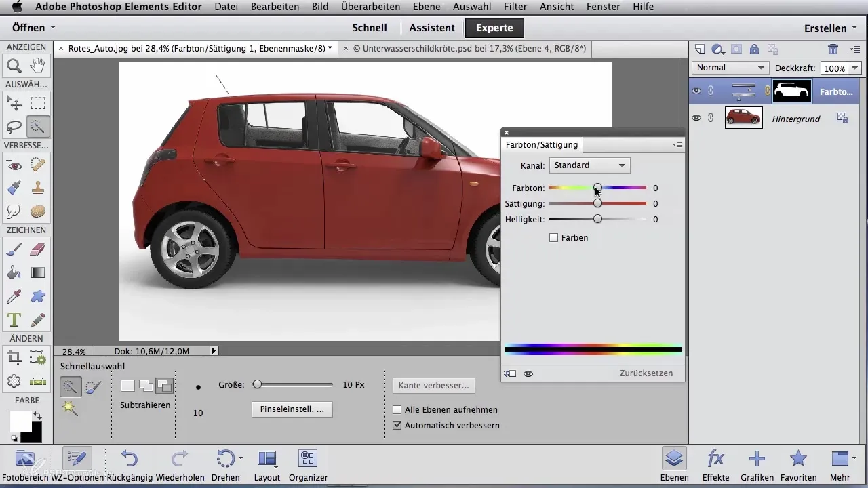Select the Move tool

click(x=14, y=103)
